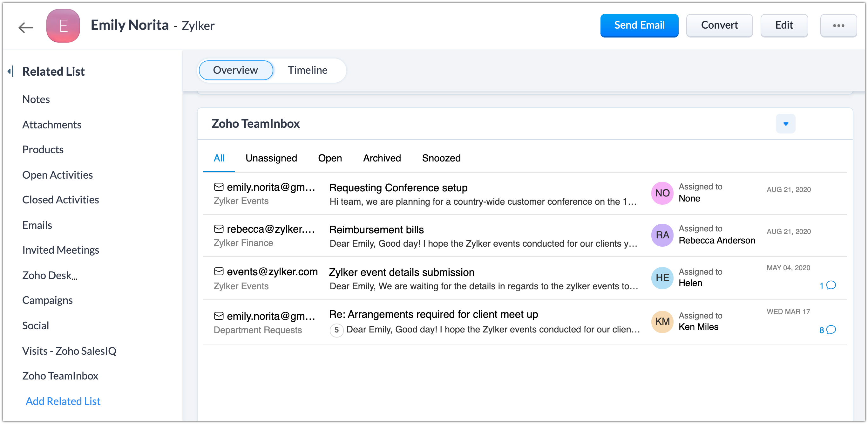The image size is (868, 424).
Task: Switch to the Timeline view
Action: tap(307, 70)
